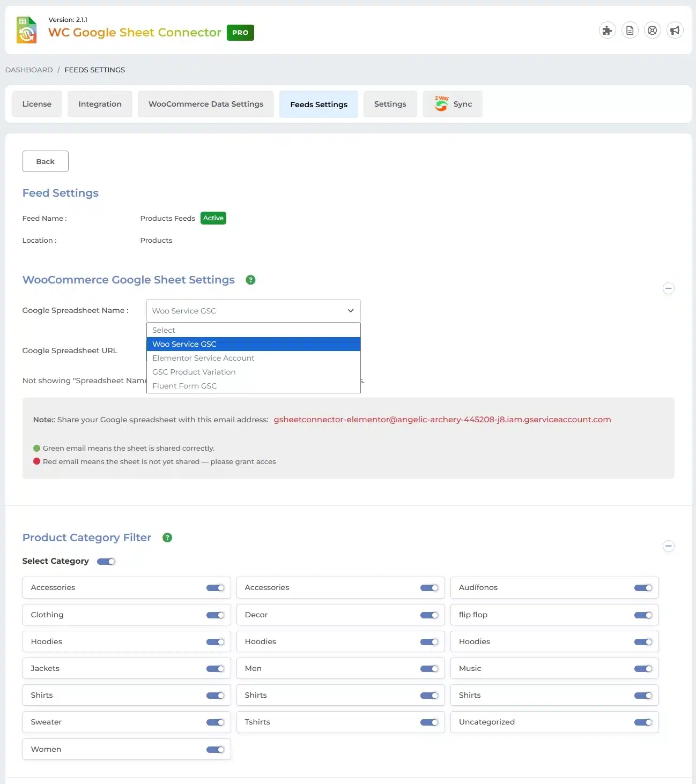The image size is (696, 784).
Task: Click the megaphone announcements icon
Action: click(x=675, y=31)
